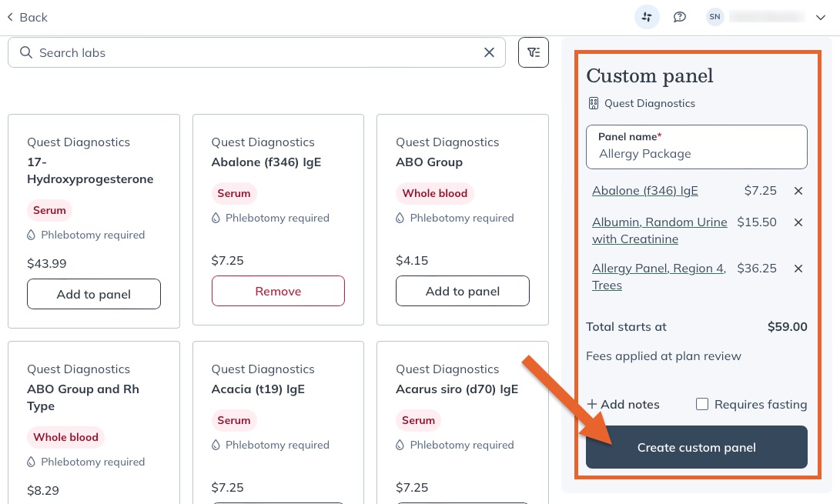Image resolution: width=840 pixels, height=504 pixels.
Task: Click phlebotomy drop icon on 17-Hydroxyprogesterone
Action: click(31, 235)
